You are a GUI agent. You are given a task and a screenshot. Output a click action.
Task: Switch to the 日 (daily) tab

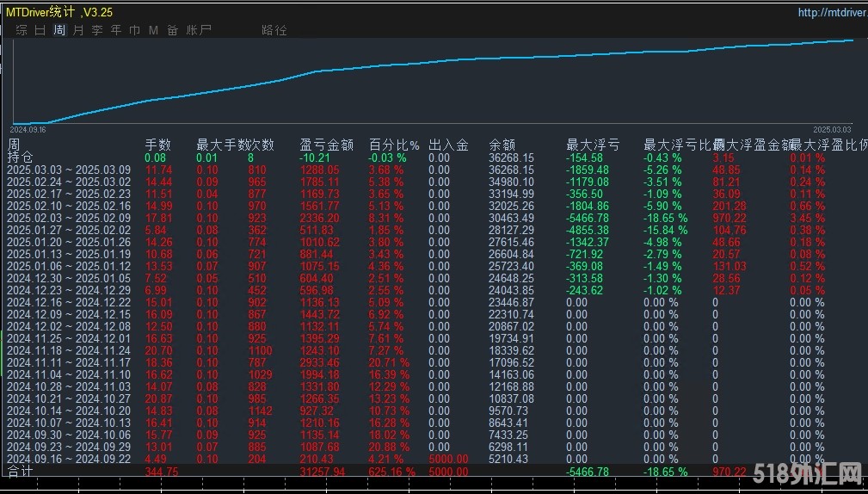coord(40,30)
